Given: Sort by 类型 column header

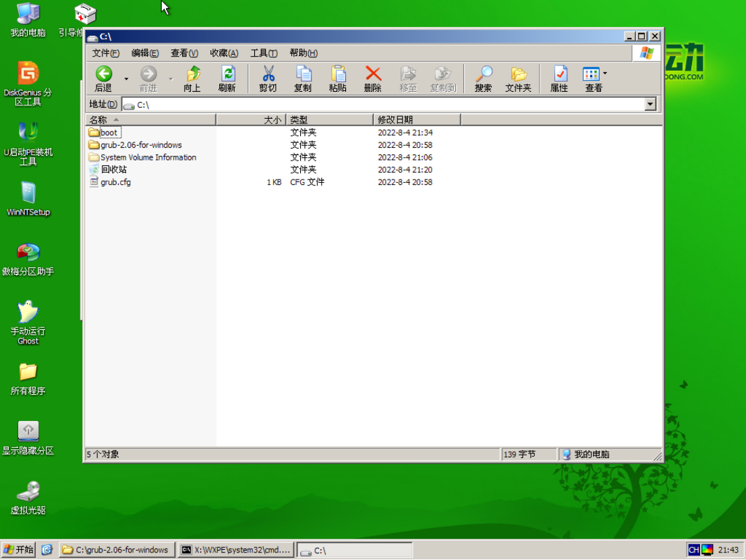Looking at the screenshot, I should coord(330,120).
